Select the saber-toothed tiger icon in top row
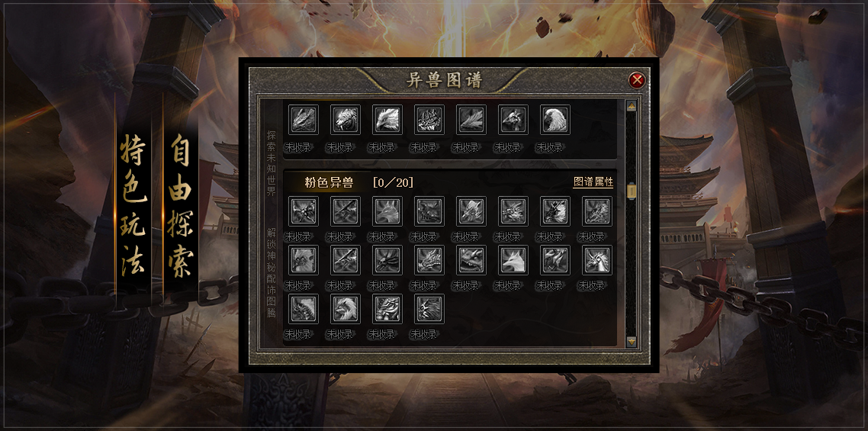 (x=346, y=120)
